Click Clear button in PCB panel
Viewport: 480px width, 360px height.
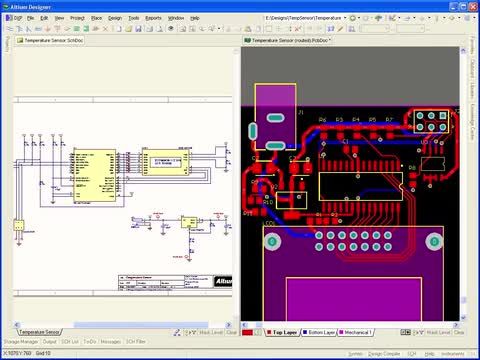(x=459, y=332)
